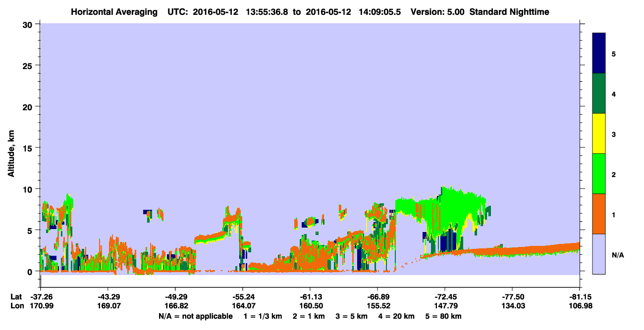Image resolution: width=644 pixels, height=330 pixels.
Task: Click the bright green colorbar segment labeled 2
Action: tap(599, 174)
